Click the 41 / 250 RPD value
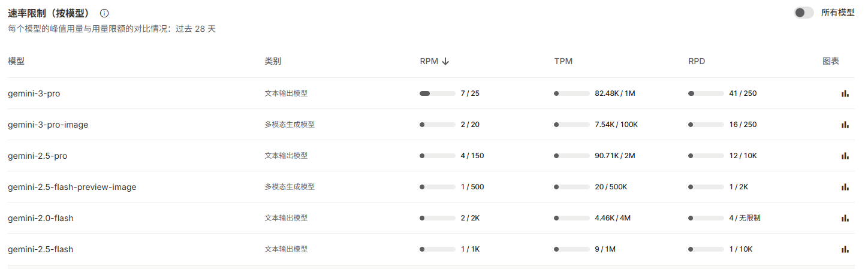The width and height of the screenshot is (868, 269). [743, 93]
